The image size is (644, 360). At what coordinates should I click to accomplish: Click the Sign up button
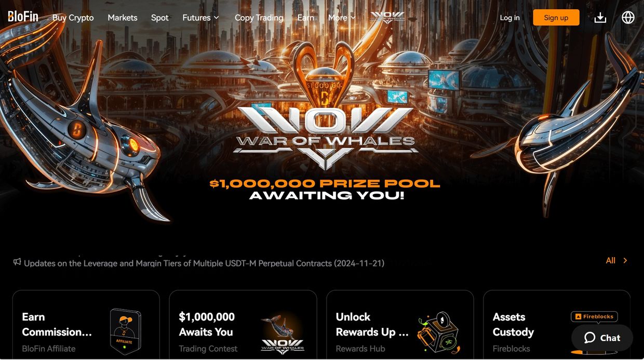pos(556,18)
